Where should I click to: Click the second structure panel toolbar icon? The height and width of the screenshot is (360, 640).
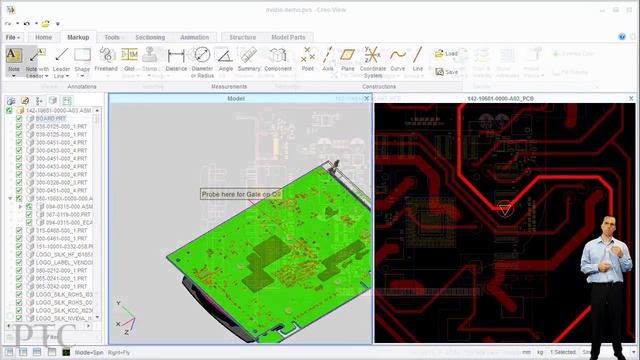[x=25, y=100]
